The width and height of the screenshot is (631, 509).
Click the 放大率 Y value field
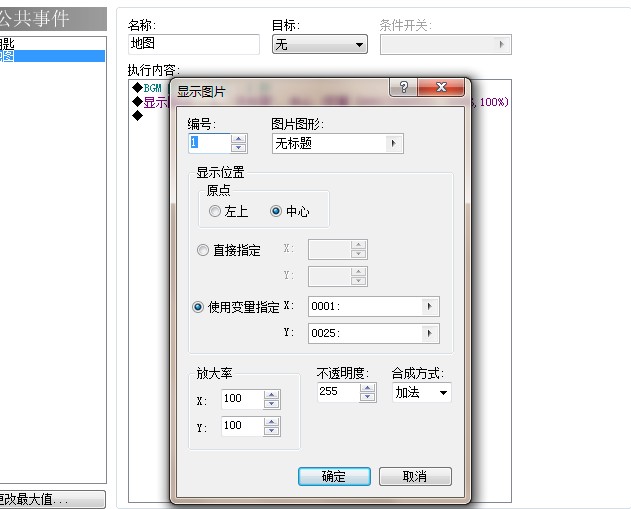(x=243, y=426)
